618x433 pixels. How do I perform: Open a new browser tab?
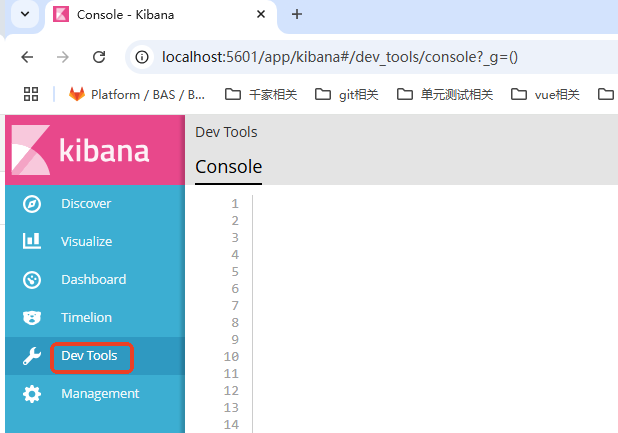click(297, 15)
